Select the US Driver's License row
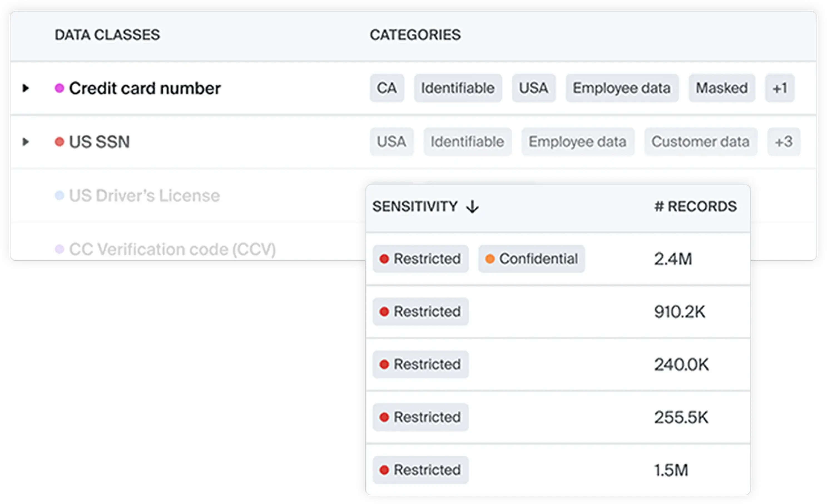 click(x=144, y=196)
